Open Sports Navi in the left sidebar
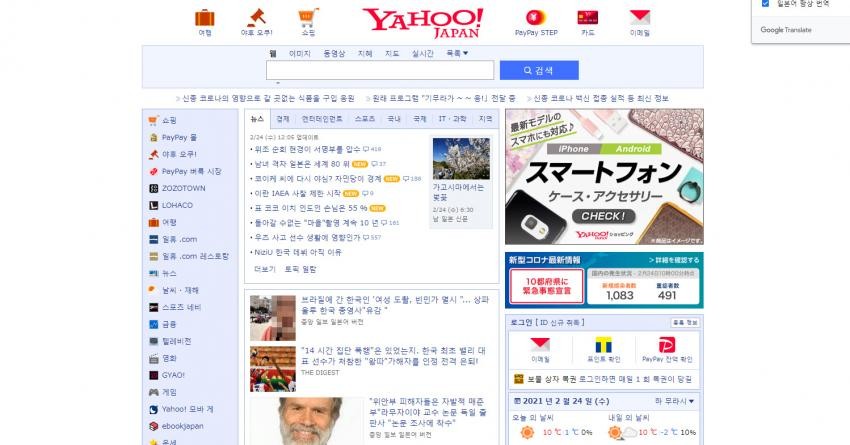850x445 pixels. 181,307
